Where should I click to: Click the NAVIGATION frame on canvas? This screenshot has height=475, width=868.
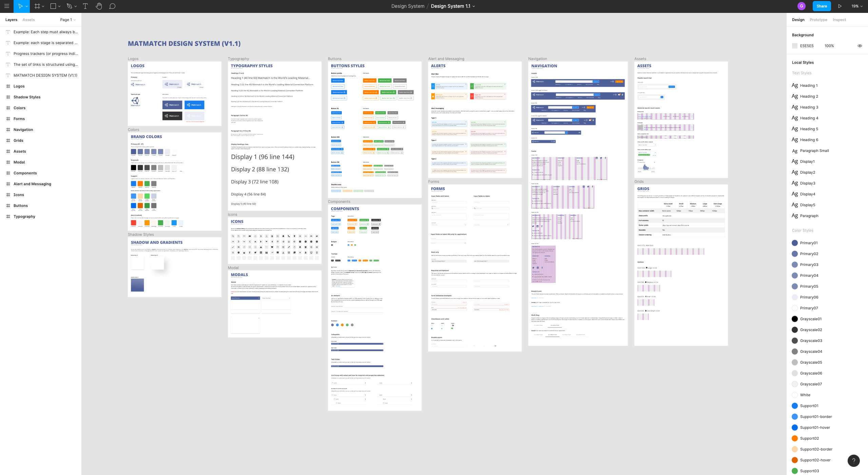(x=578, y=204)
